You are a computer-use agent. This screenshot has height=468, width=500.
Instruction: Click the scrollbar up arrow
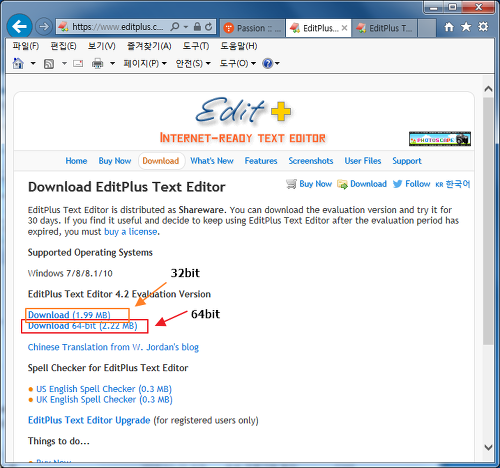click(488, 89)
